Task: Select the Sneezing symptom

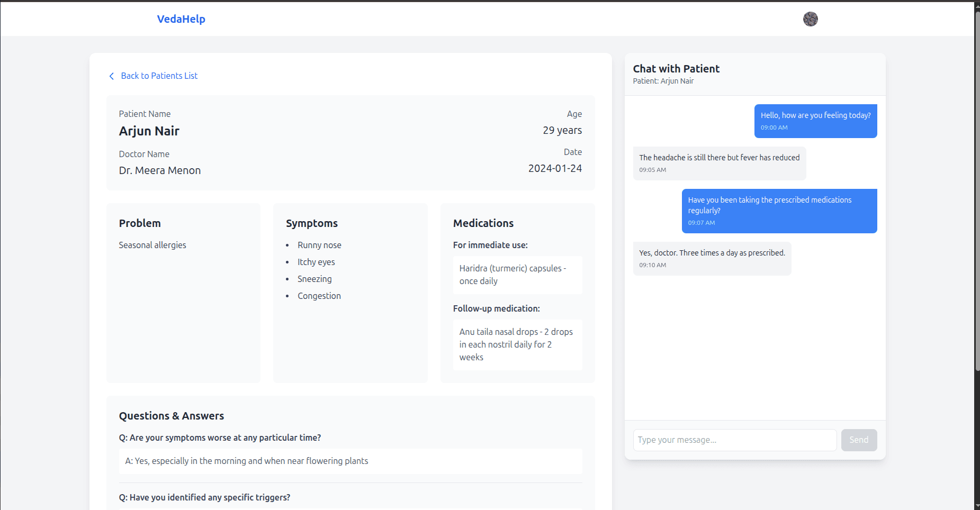Action: coord(314,279)
